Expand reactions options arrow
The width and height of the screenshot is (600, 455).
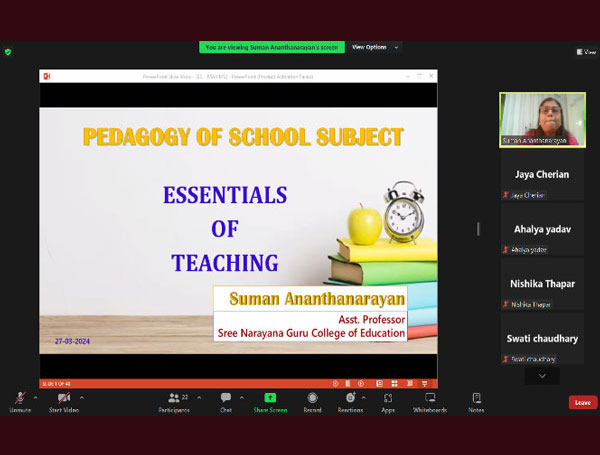(364, 398)
